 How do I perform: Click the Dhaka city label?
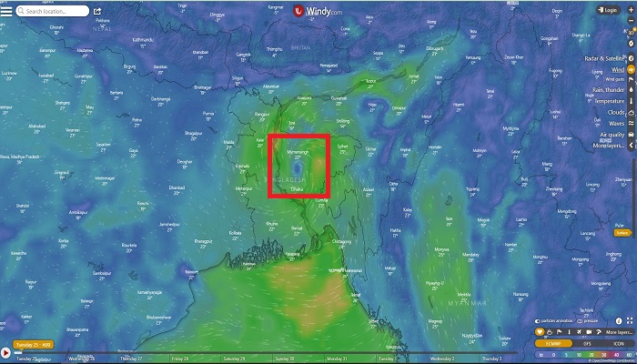(297, 189)
